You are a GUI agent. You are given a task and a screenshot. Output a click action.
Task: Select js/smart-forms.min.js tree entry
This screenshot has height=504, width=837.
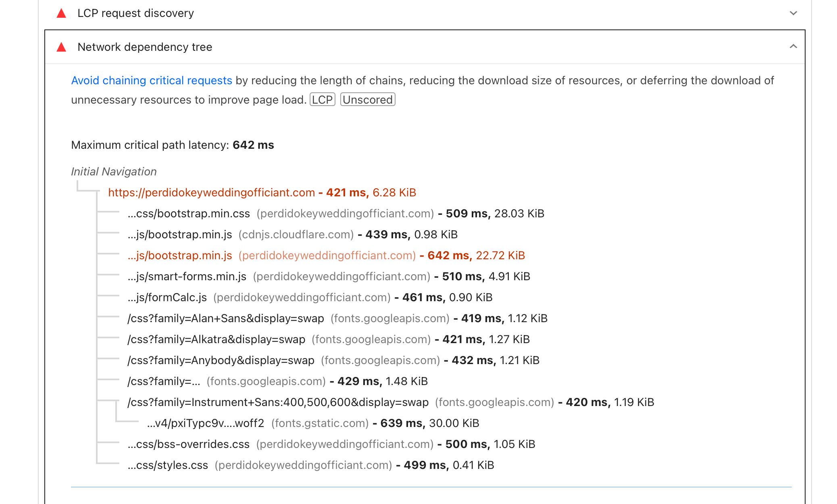point(187,277)
